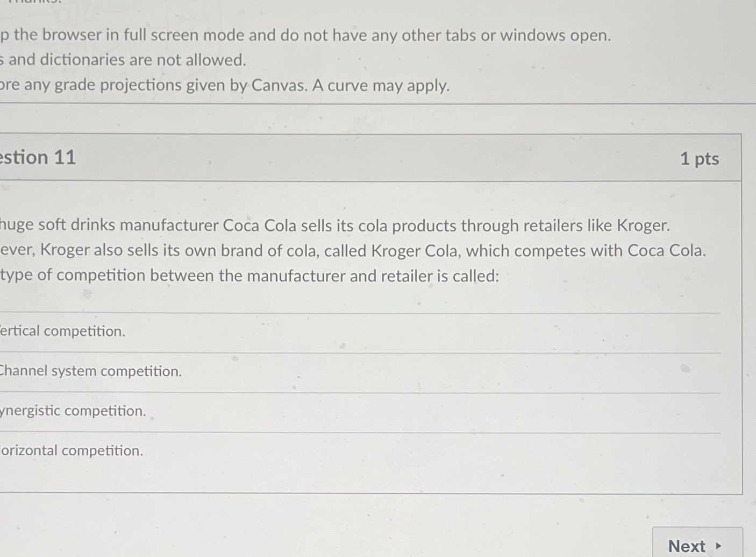
Task: Select the 'Horizontal competition' answer option
Action: (71, 450)
